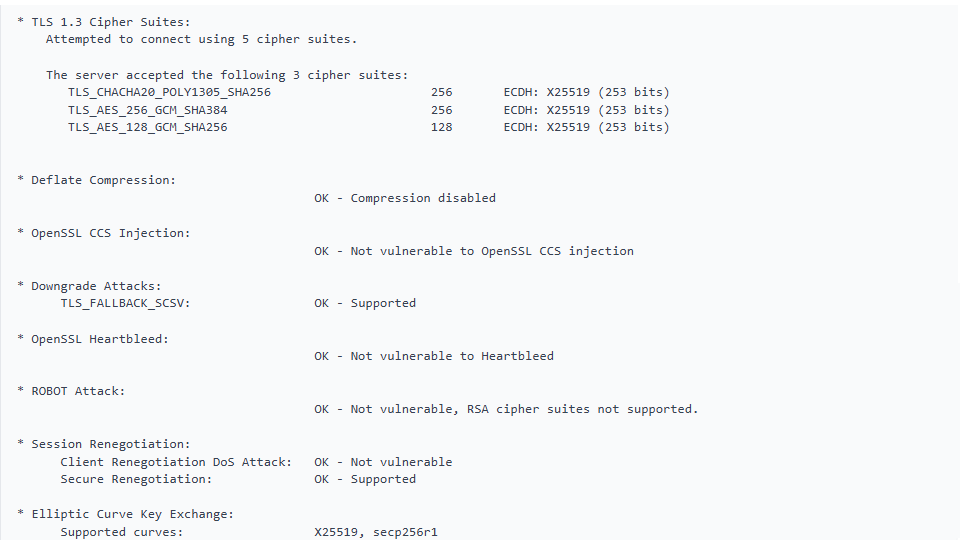Click the Secure Renegotiation label
The width and height of the screenshot is (960, 540).
click(136, 479)
